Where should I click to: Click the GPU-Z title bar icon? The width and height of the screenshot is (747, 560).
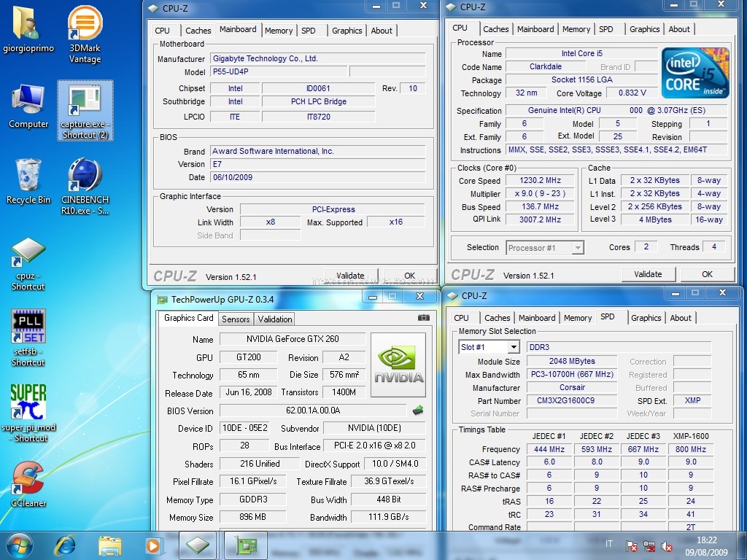coord(163,300)
